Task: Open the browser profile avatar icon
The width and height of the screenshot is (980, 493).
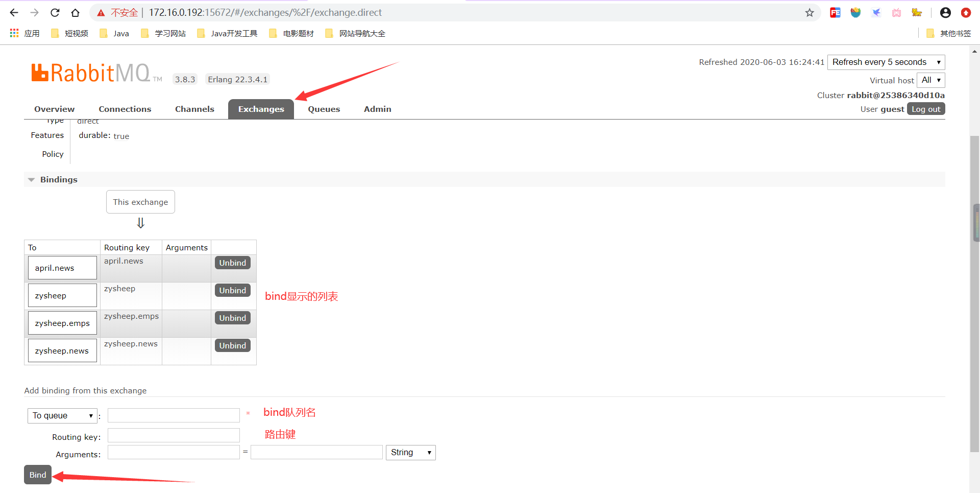Action: (945, 13)
